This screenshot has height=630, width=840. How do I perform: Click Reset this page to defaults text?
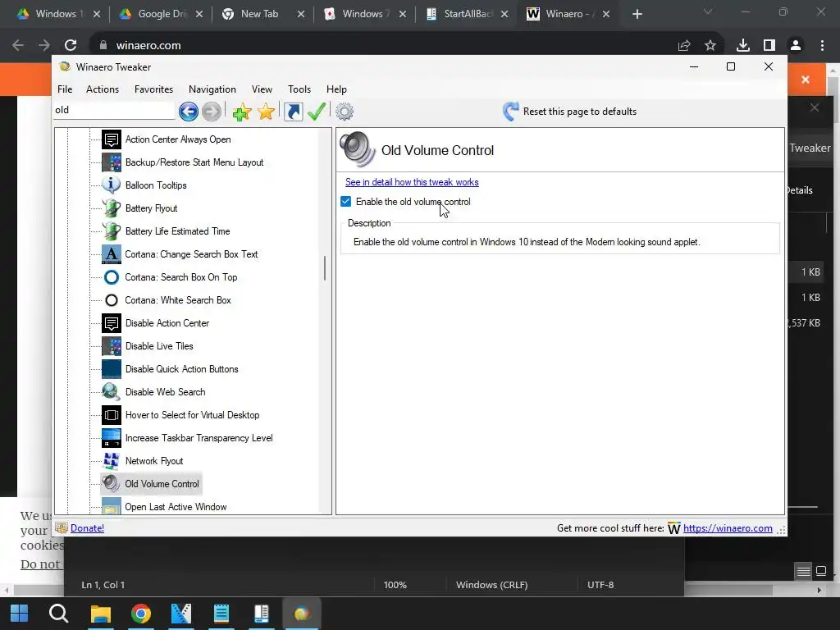point(580,112)
